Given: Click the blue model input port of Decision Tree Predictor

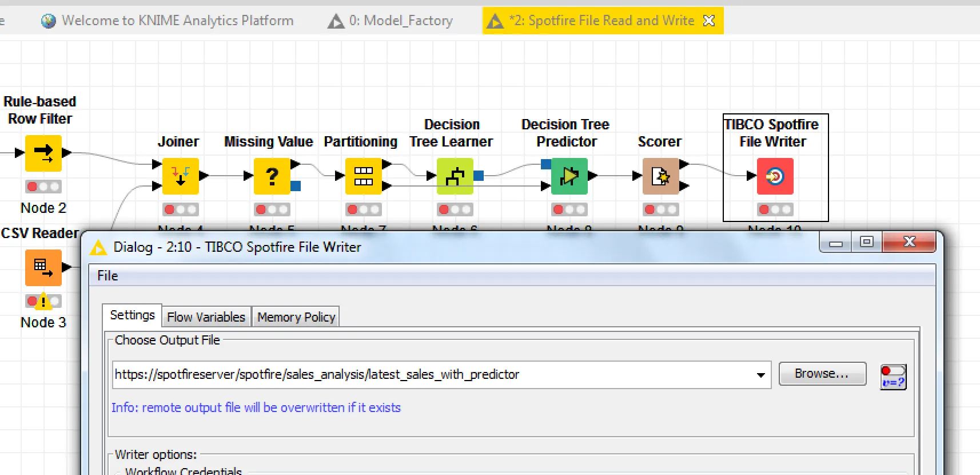Looking at the screenshot, I should [x=546, y=164].
